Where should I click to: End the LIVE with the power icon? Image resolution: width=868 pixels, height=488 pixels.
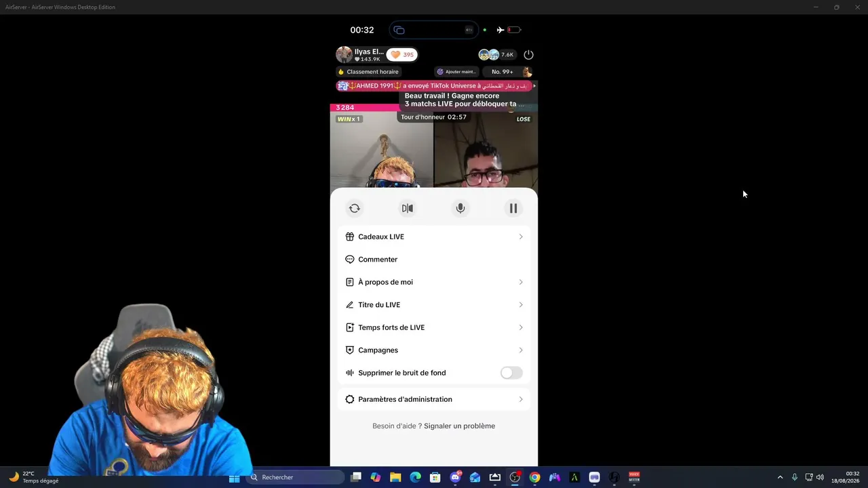(529, 54)
